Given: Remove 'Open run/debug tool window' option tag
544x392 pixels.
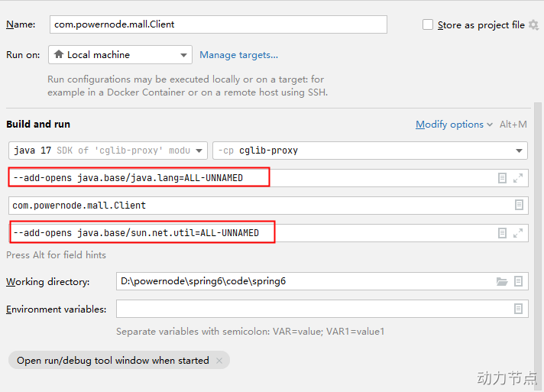Looking at the screenshot, I should pos(219,361).
